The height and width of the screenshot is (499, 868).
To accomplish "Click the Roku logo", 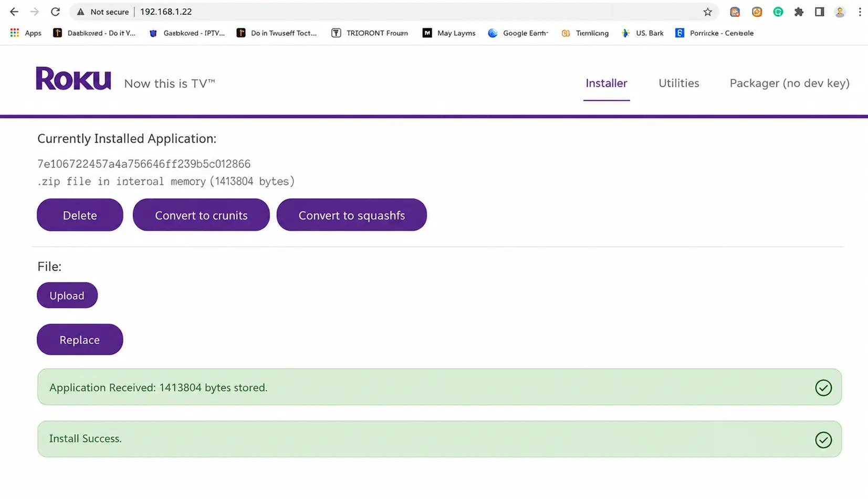I will point(73,78).
